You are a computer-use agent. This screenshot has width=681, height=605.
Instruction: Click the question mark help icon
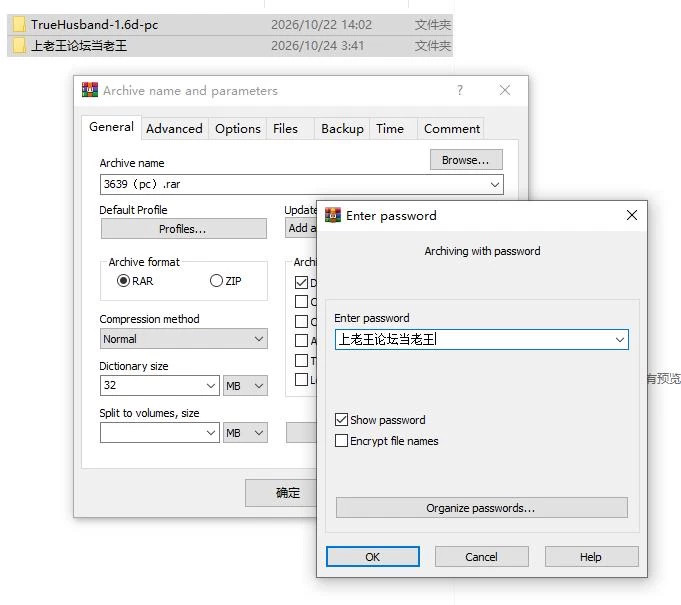click(460, 90)
